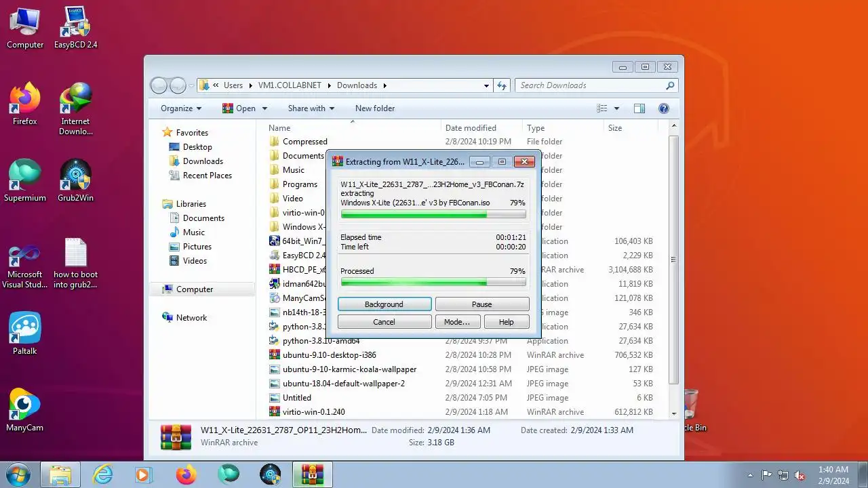Click the network tray icon
Image resolution: width=868 pixels, height=488 pixels.
click(x=783, y=475)
